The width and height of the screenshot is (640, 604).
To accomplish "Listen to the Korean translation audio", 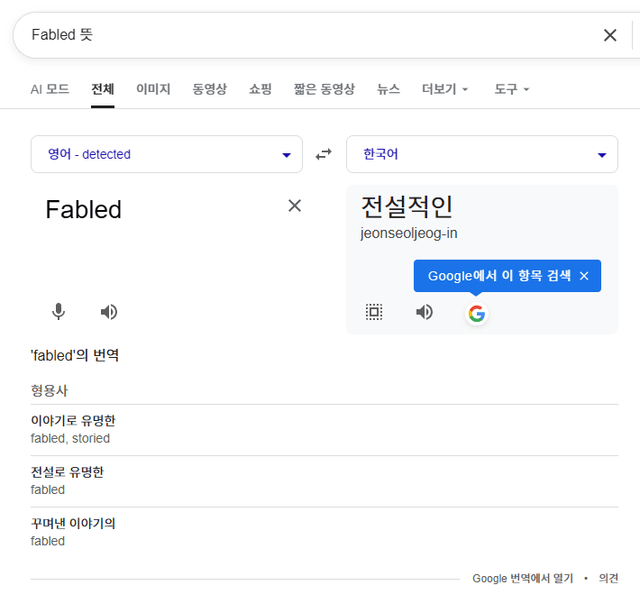I will pyautogui.click(x=425, y=312).
